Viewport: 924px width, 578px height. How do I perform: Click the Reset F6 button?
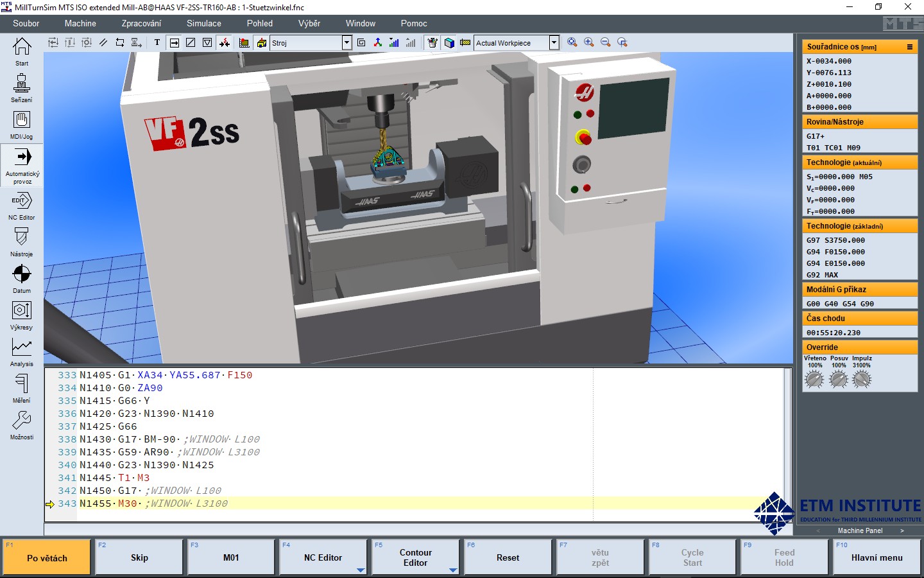[x=508, y=557]
